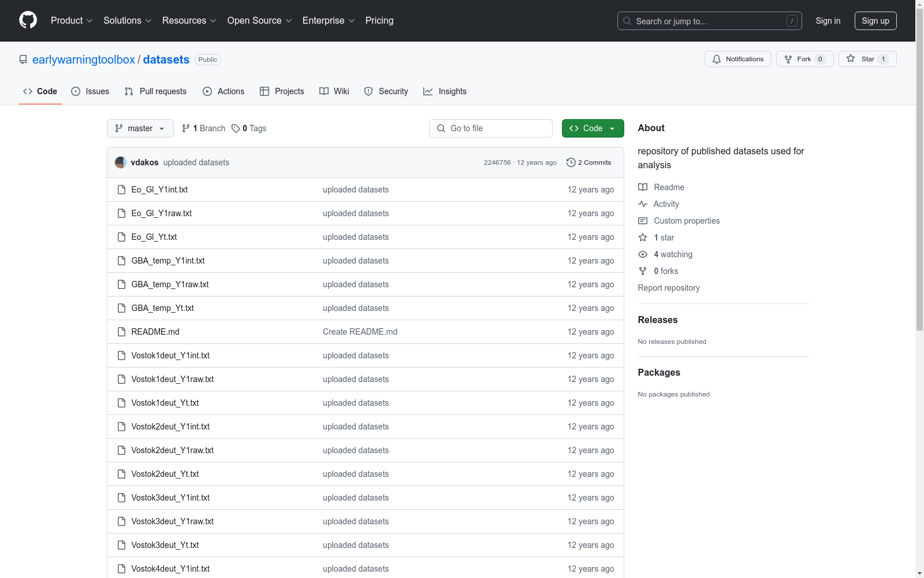Viewport: 924px width, 578px height.
Task: Click the Star icon
Action: pyautogui.click(x=851, y=58)
